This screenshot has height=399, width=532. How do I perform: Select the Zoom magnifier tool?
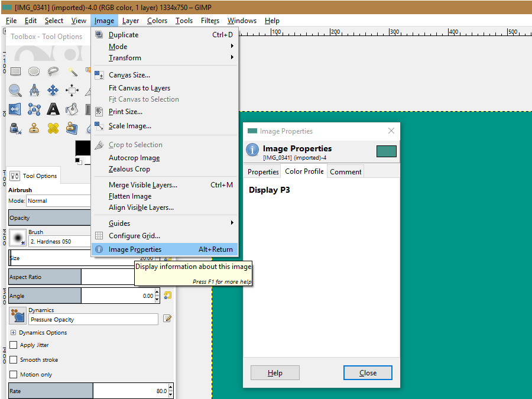(x=15, y=90)
